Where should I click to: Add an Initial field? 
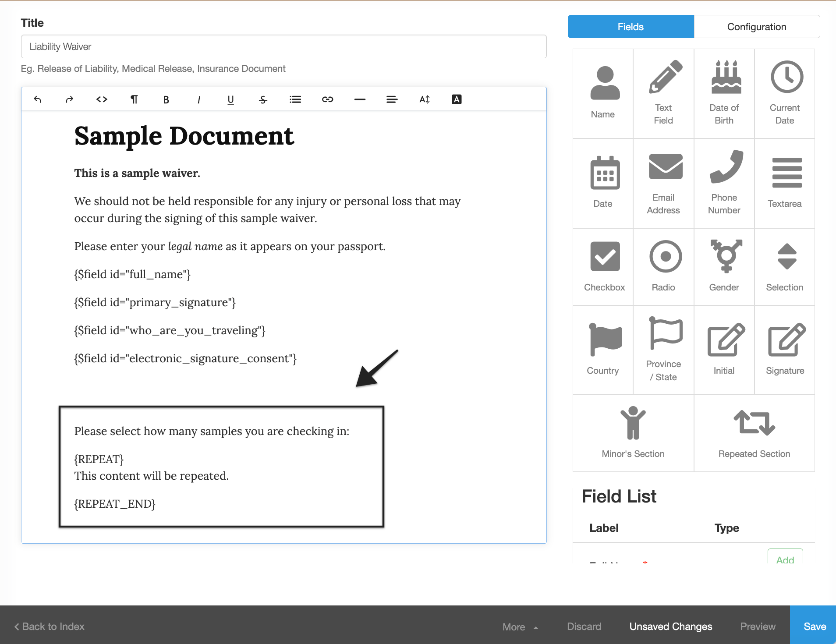[x=724, y=350]
